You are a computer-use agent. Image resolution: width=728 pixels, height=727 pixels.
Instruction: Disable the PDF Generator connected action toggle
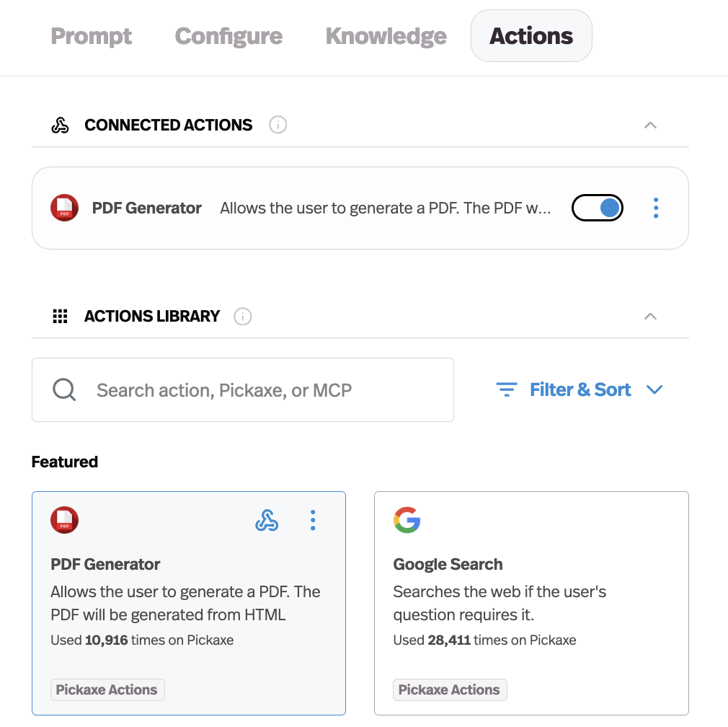coord(597,208)
